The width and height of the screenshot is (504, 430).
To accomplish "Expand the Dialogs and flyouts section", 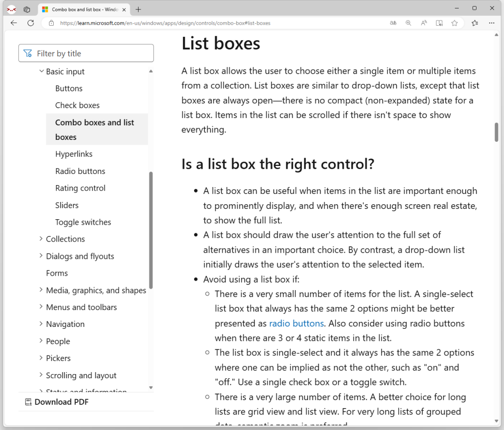I will [x=41, y=256].
